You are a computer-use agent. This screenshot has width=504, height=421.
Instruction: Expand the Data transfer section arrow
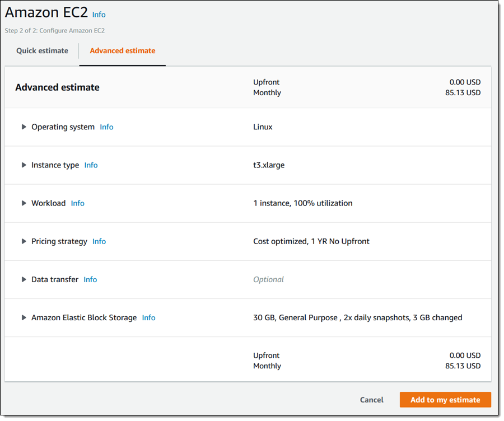point(24,279)
